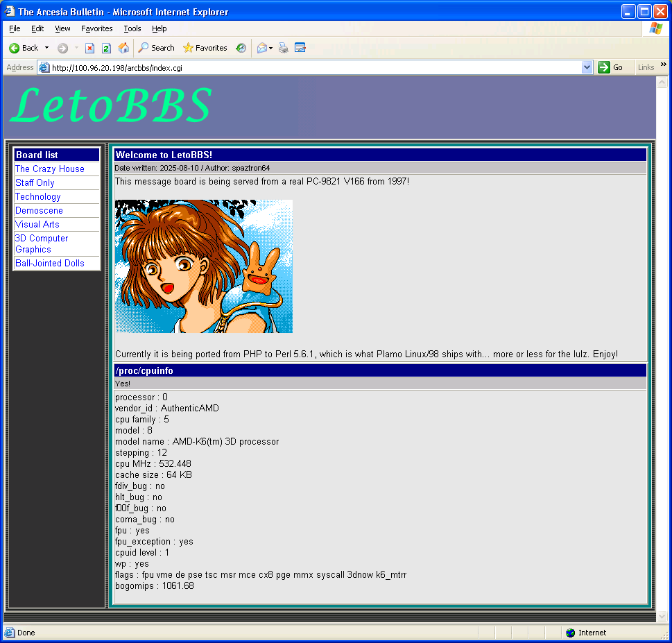Print the page with printer icon

click(283, 48)
